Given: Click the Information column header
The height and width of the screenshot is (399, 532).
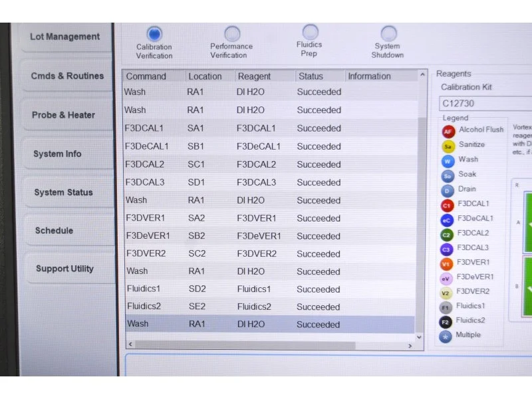Looking at the screenshot, I should click(x=381, y=76).
